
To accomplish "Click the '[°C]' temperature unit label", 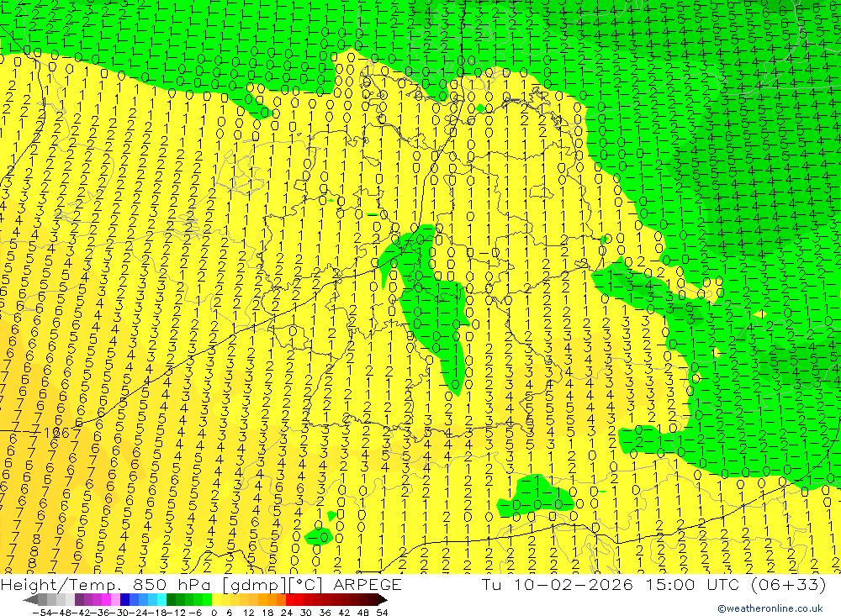I will click(306, 585).
